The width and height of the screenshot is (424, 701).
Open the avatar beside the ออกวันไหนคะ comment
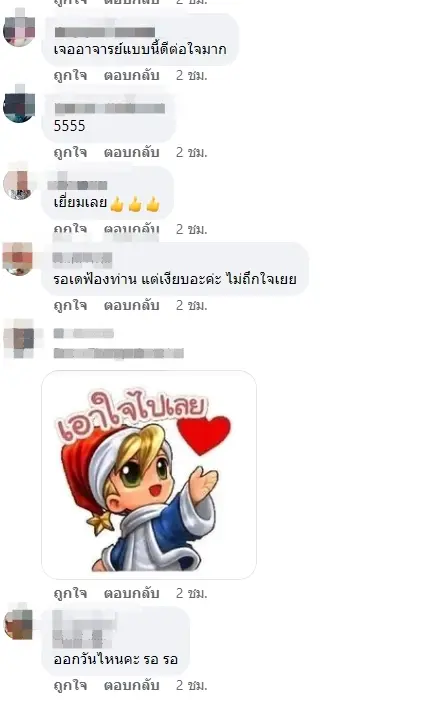pos(18,624)
